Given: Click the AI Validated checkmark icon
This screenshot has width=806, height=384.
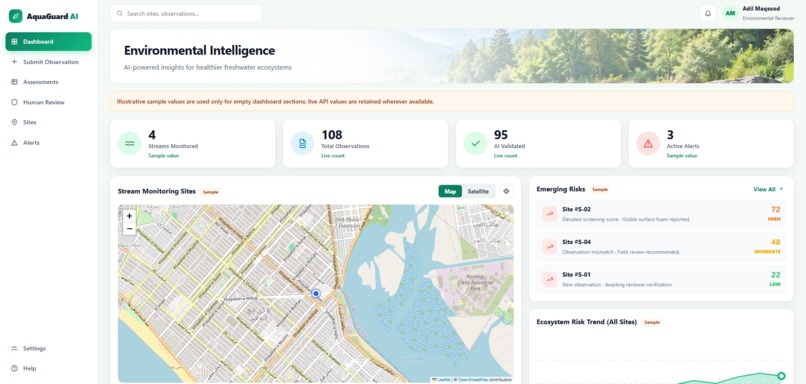Looking at the screenshot, I should pyautogui.click(x=475, y=143).
